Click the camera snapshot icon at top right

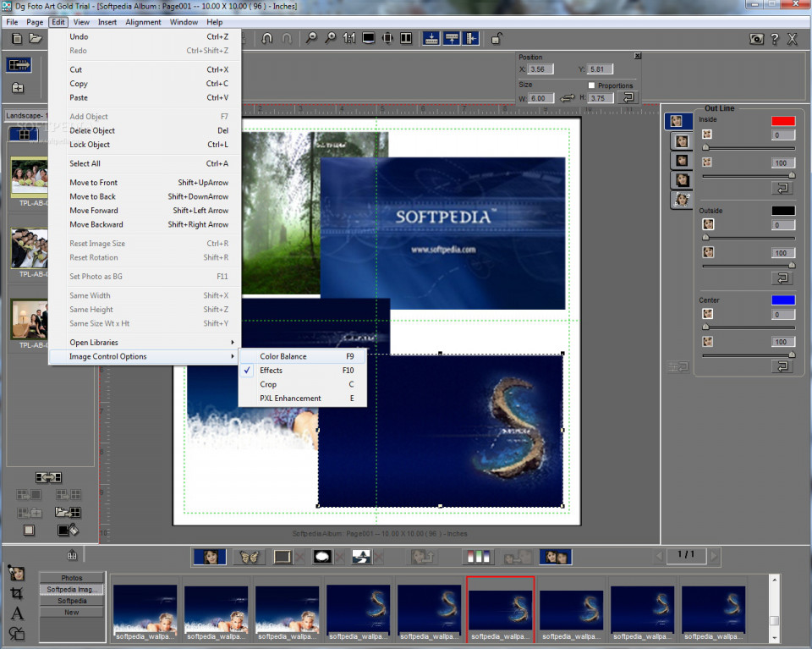click(756, 39)
